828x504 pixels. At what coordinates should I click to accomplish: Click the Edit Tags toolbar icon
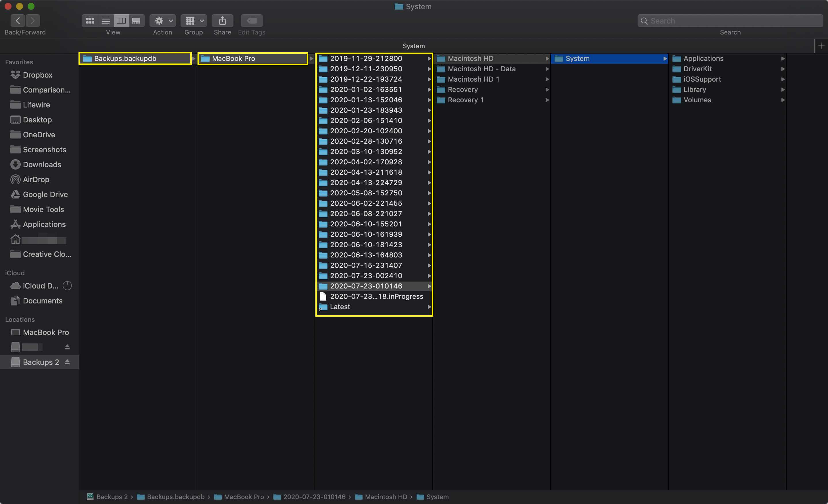pyautogui.click(x=252, y=20)
